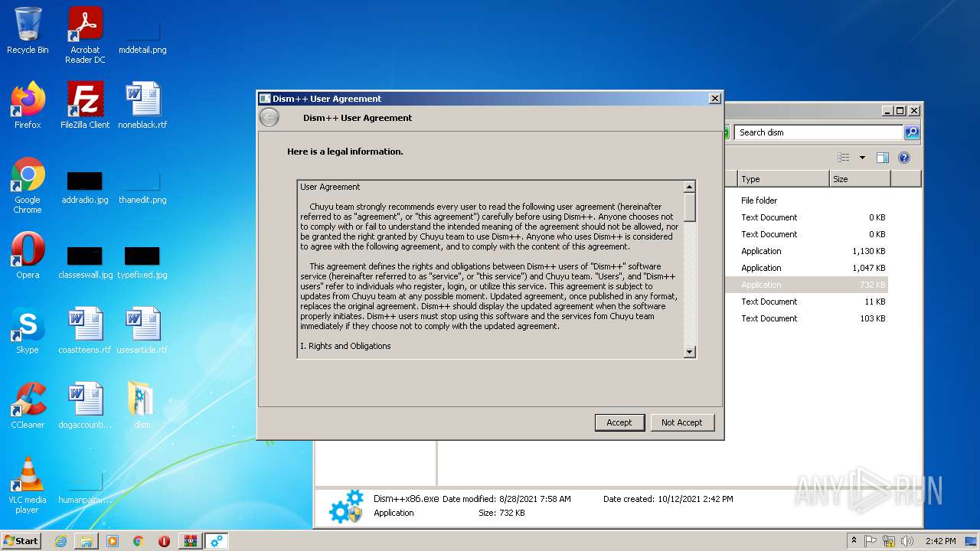Screen dimensions: 980x551
Task: Select classeswall.jpg desktop file
Action: (x=85, y=260)
